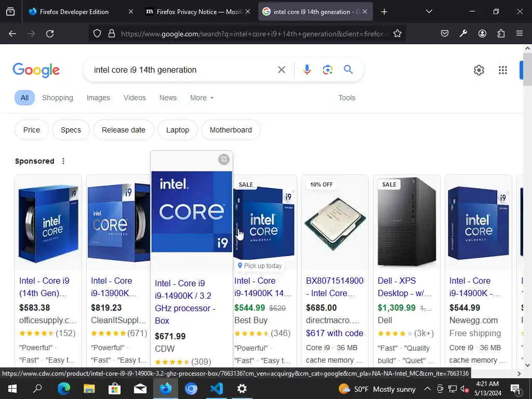Open Firefox account icon
532x399 pixels.
click(x=482, y=34)
